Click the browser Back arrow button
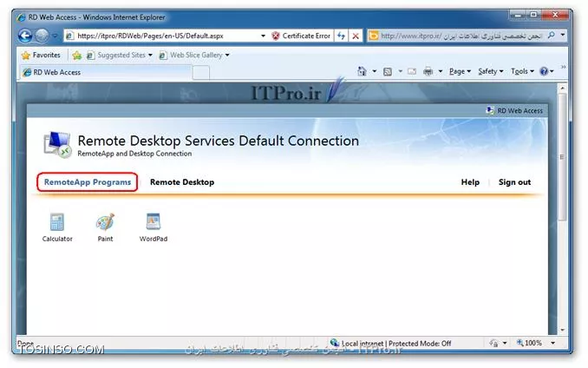Screen dimensions: 588x368 [25, 36]
